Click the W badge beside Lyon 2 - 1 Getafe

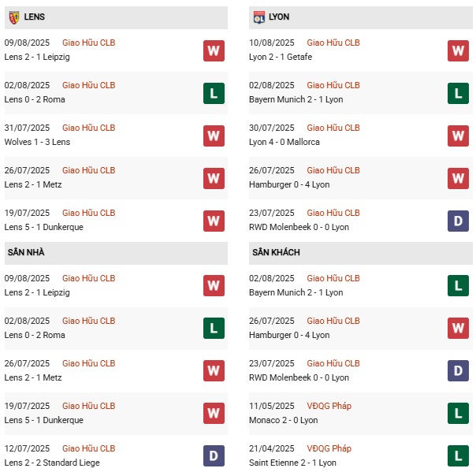pos(458,51)
